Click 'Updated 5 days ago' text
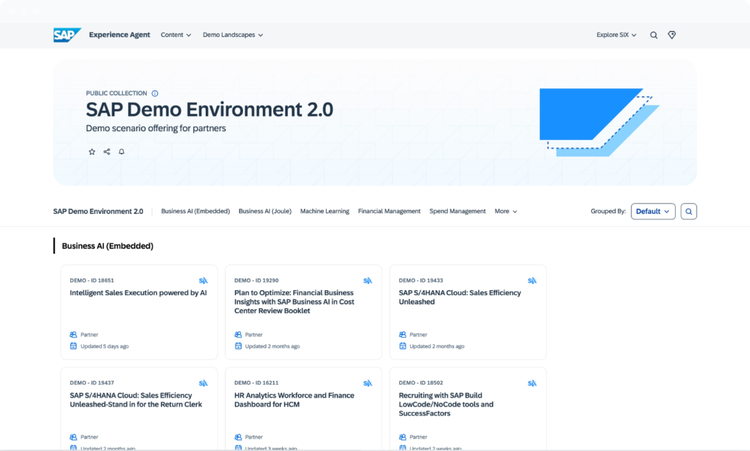This screenshot has height=451, width=750. pos(105,346)
